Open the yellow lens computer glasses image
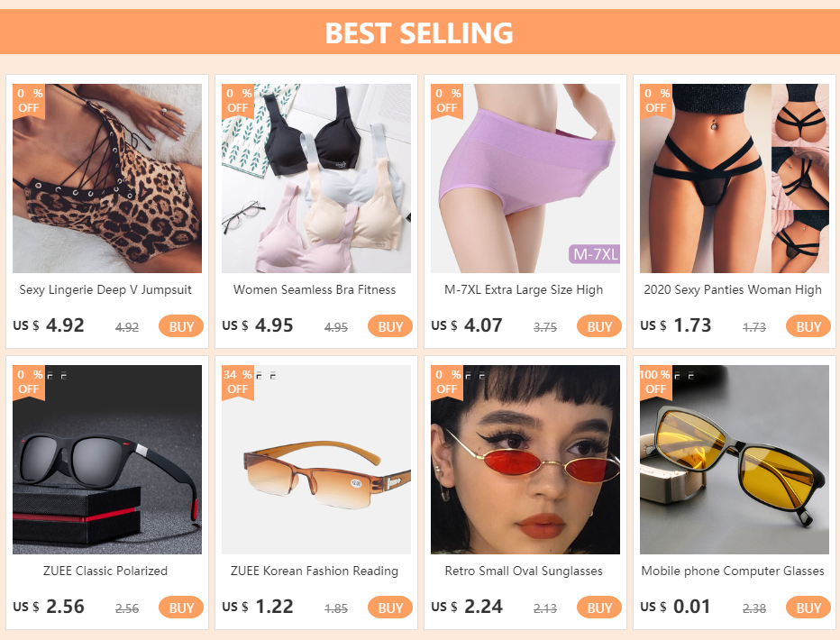This screenshot has width=840, height=640. coord(735,460)
